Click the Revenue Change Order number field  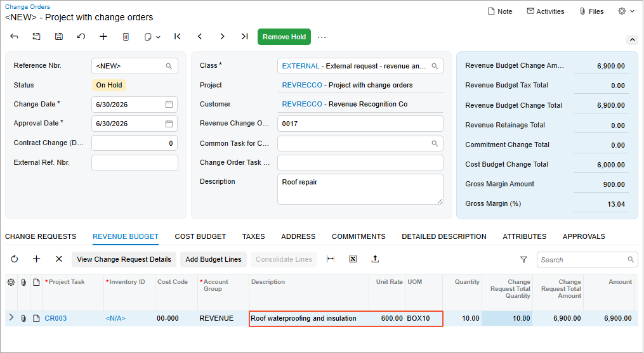tap(360, 124)
